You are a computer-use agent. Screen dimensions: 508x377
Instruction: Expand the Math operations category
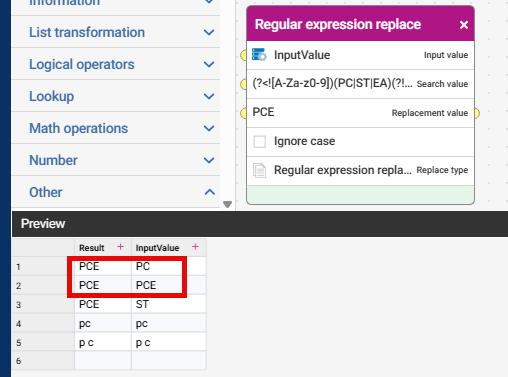pos(116,128)
